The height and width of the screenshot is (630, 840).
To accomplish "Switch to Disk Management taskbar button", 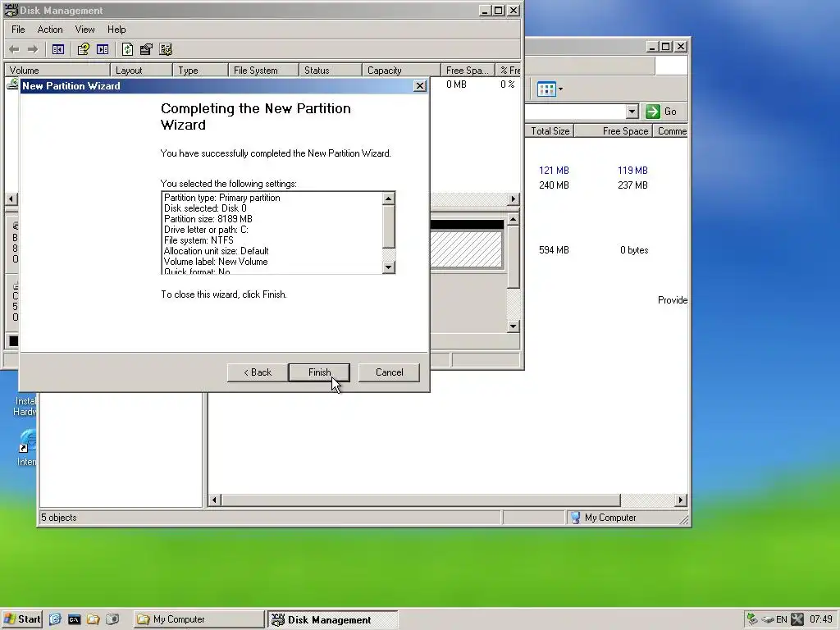I will 333,620.
